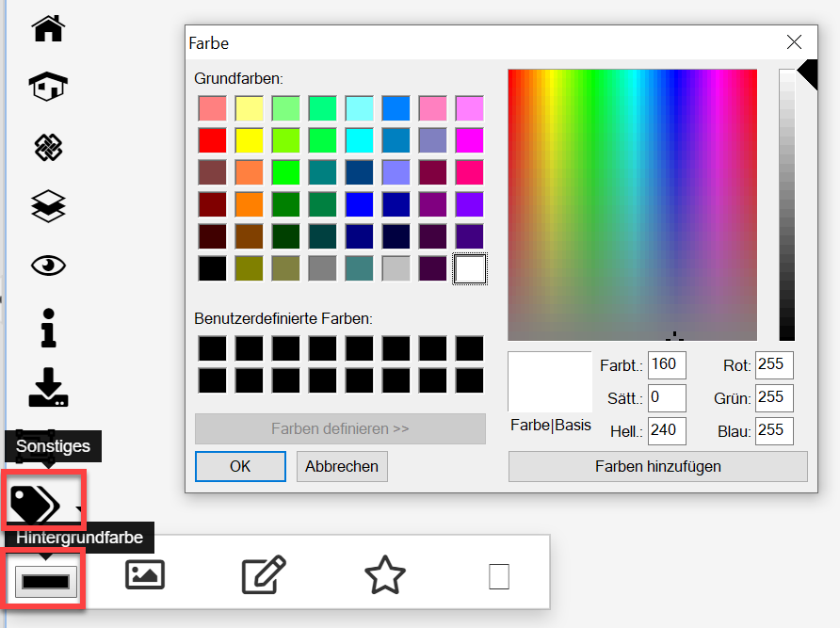This screenshot has width=840, height=628.
Task: Select the light pink top-left swatch
Action: (212, 108)
